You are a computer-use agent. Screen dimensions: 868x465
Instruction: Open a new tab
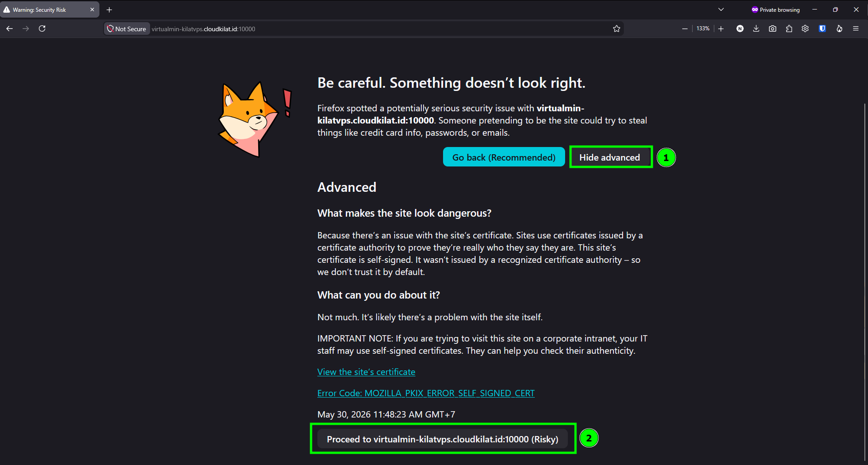click(x=109, y=9)
